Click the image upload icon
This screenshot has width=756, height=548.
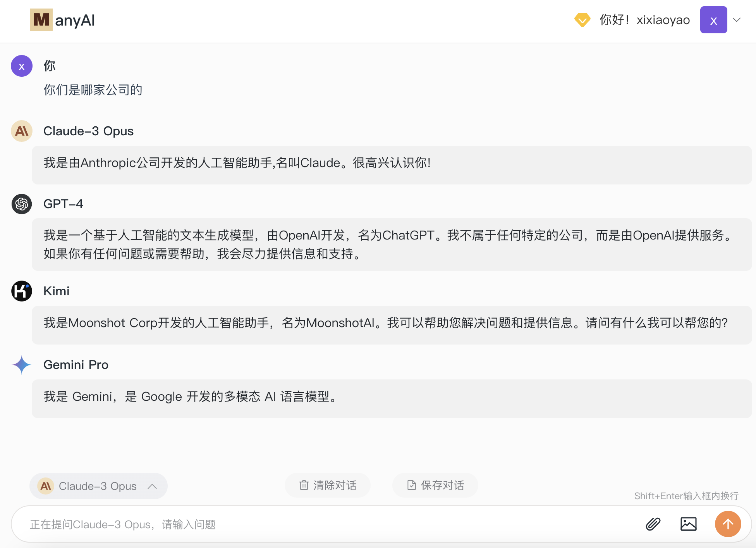click(x=689, y=524)
